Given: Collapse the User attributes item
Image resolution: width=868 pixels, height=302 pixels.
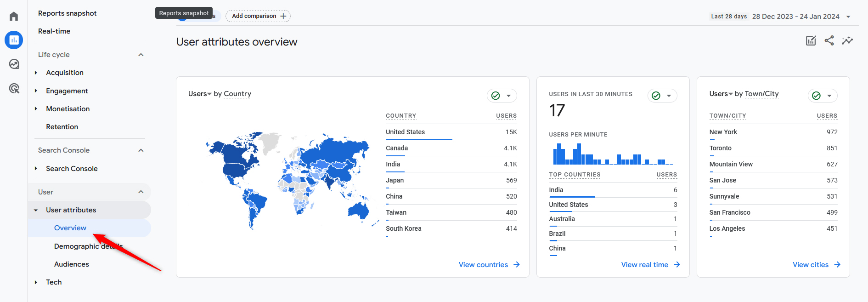Looking at the screenshot, I should [x=36, y=210].
